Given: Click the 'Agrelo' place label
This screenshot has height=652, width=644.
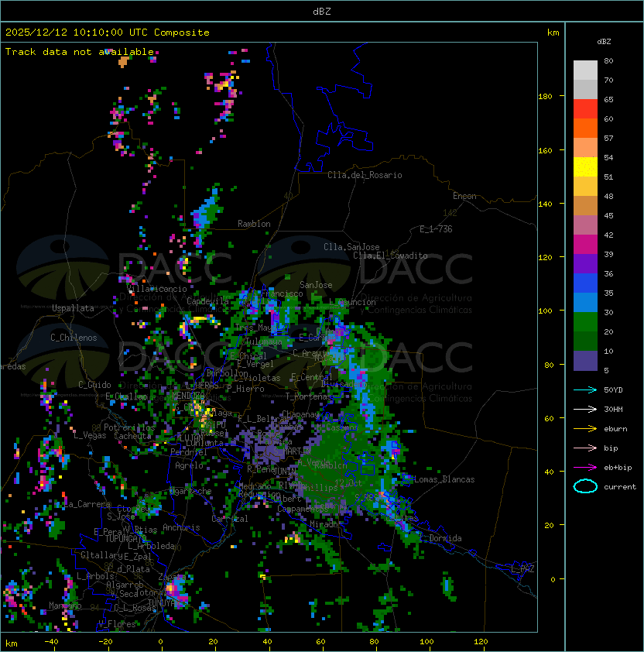Looking at the screenshot, I should [189, 465].
